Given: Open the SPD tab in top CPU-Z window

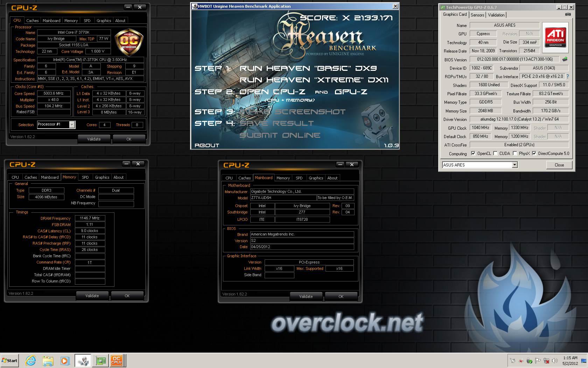Looking at the screenshot, I should 87,21.
